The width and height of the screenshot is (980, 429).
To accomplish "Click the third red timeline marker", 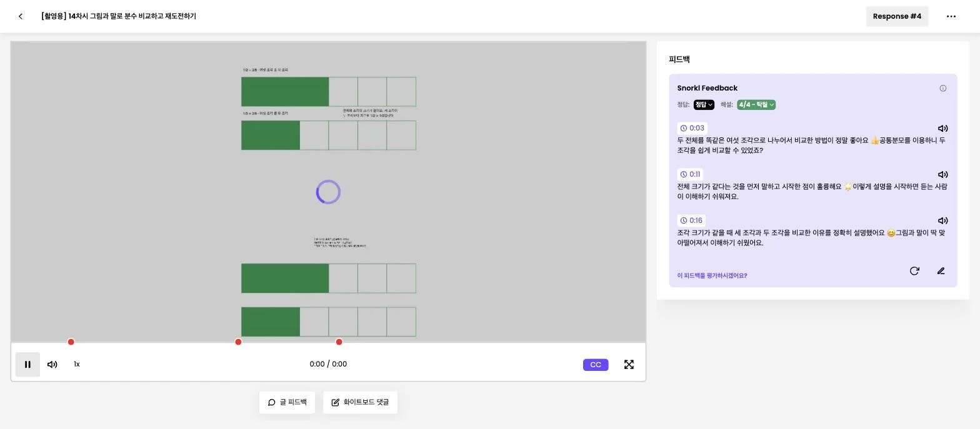I will pos(339,342).
